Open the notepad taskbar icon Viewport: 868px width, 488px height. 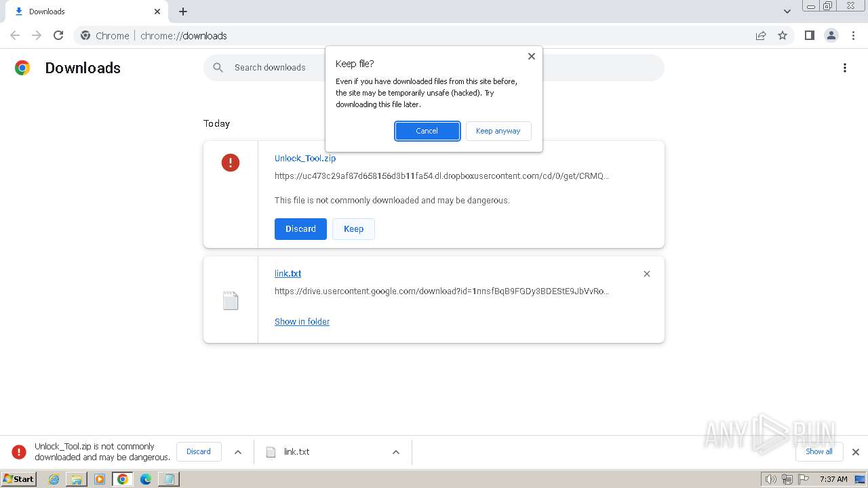point(168,479)
